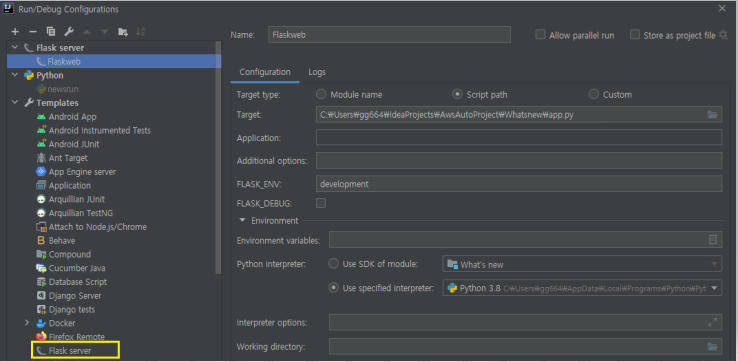Browse for Target script folder icon
The width and height of the screenshot is (738, 362).
coord(713,115)
